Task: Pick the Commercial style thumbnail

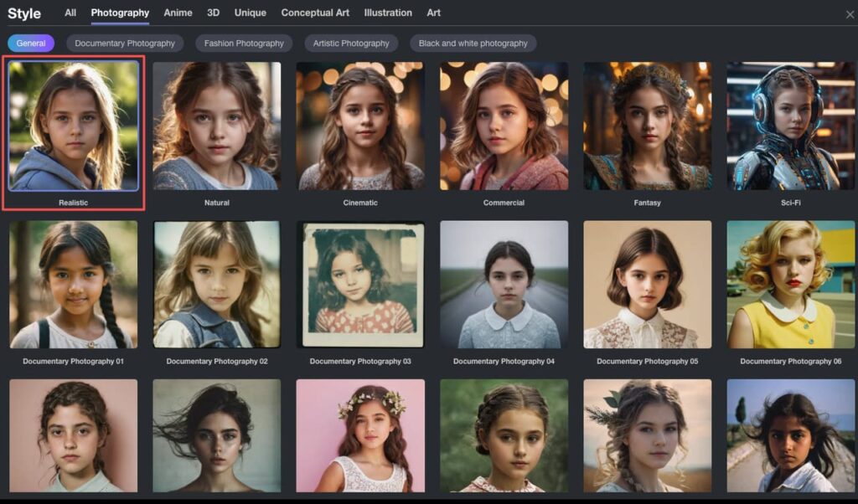Action: coord(504,126)
